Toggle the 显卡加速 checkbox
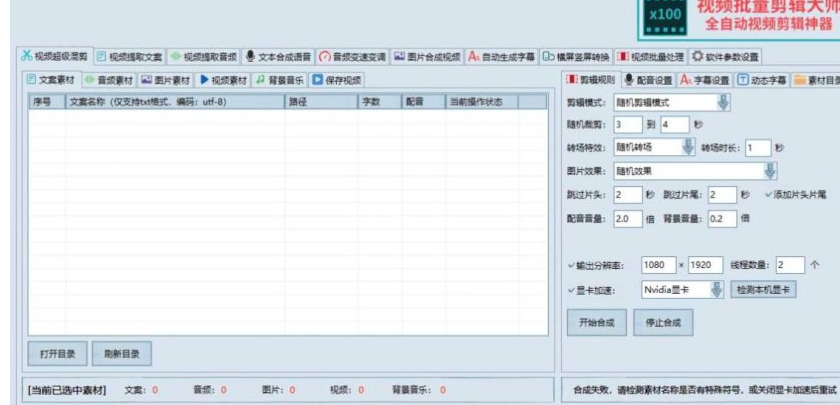Viewport: 840px width, 405px height. pos(591,291)
